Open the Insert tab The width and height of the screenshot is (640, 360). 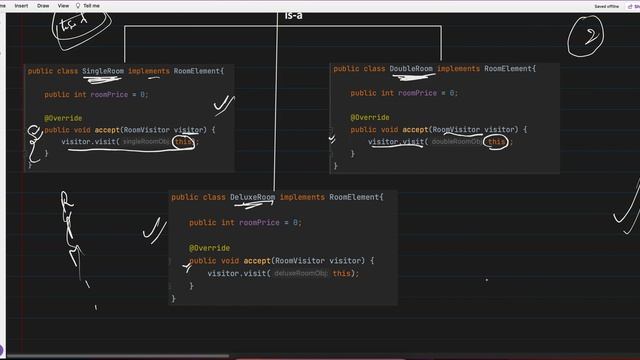[21, 6]
